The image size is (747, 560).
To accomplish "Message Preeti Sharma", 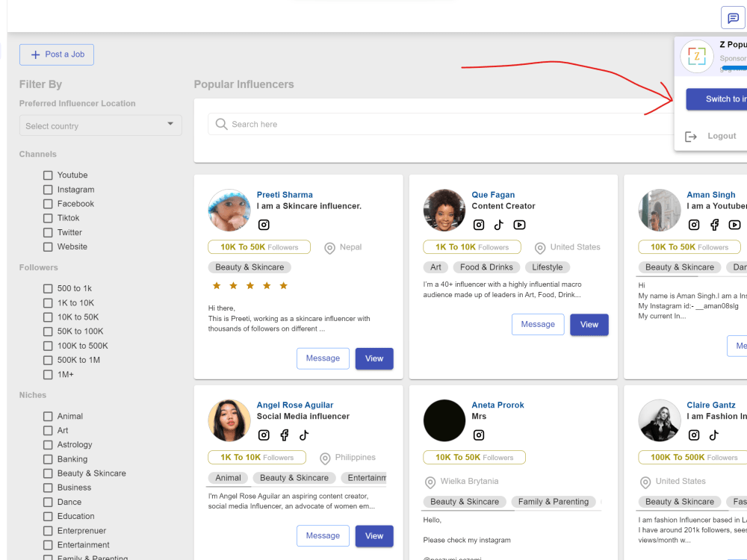I will [323, 358].
